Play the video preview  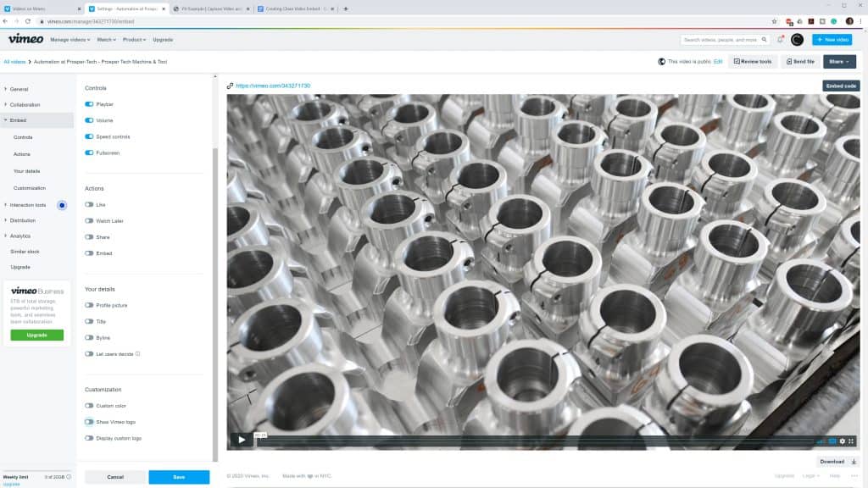click(x=242, y=440)
